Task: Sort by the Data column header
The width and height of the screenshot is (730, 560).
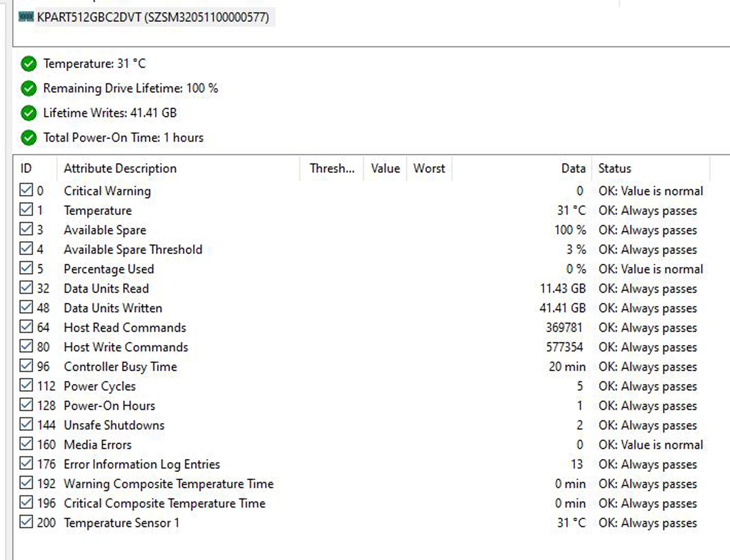Action: coord(522,168)
